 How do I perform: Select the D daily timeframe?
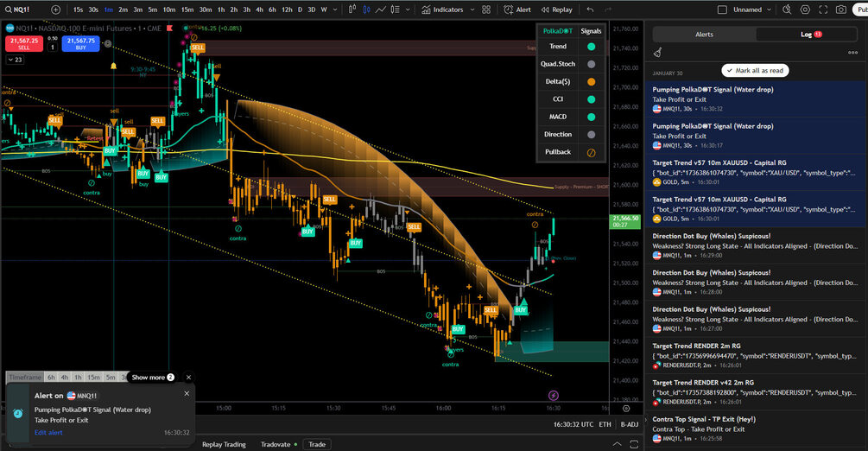coord(300,10)
